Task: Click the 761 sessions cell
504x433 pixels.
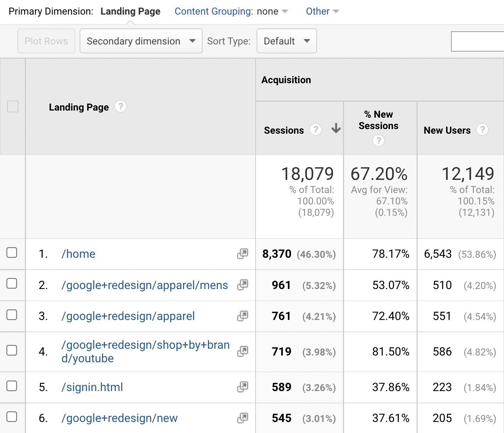Action: pos(281,316)
